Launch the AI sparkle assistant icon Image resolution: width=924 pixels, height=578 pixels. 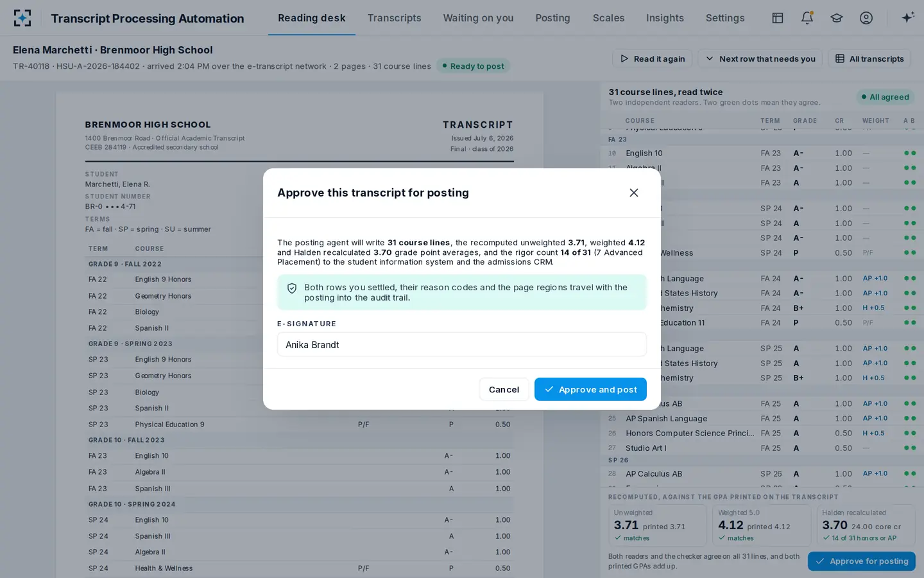908,18
